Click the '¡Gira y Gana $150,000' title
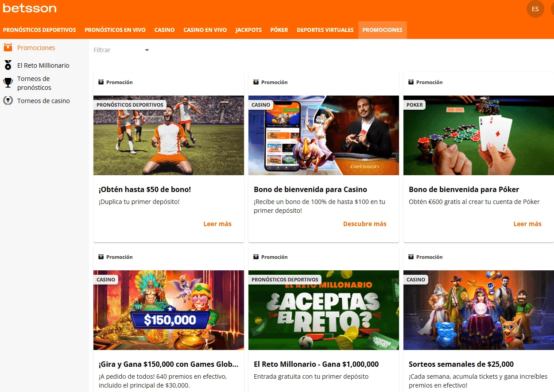This screenshot has height=392, width=554. [169, 364]
